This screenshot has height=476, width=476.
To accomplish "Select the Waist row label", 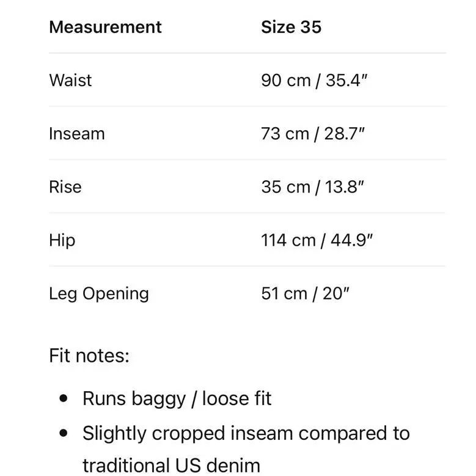I will pyautogui.click(x=70, y=81).
